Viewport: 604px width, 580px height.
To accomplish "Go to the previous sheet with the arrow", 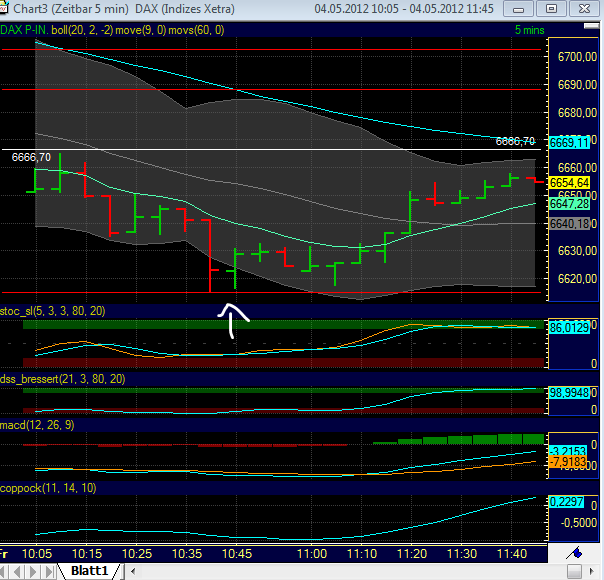I will pyautogui.click(x=17, y=571).
